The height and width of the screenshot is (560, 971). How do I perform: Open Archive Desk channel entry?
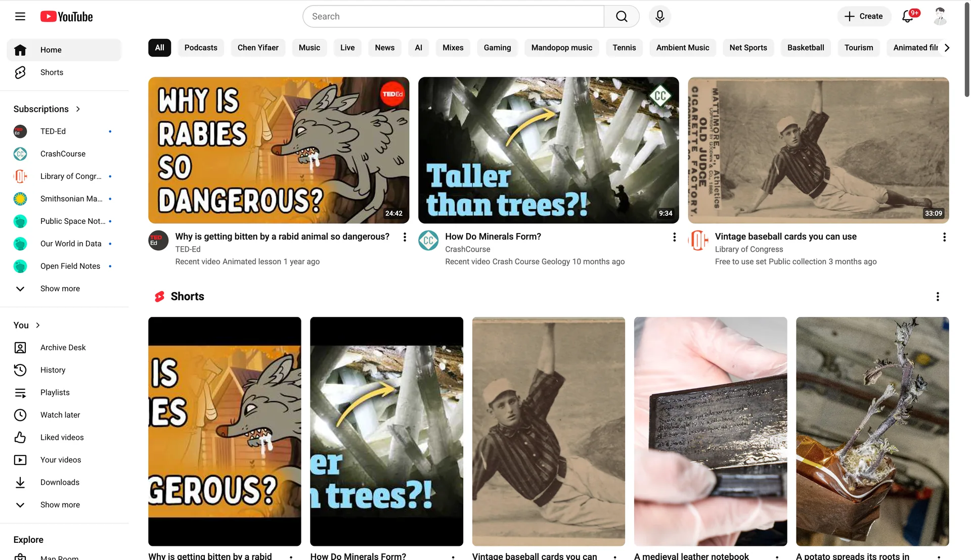[x=64, y=348]
